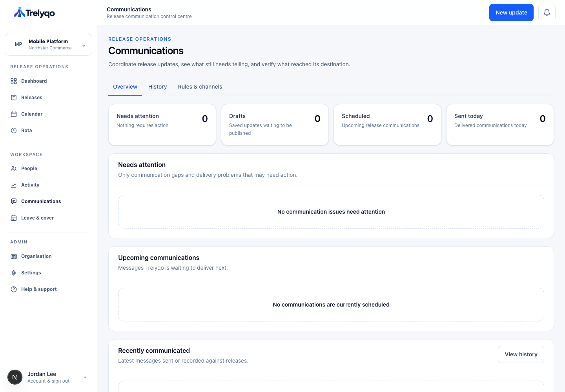565x392 pixels.
Task: Switch to the Overview tab
Action: click(125, 87)
